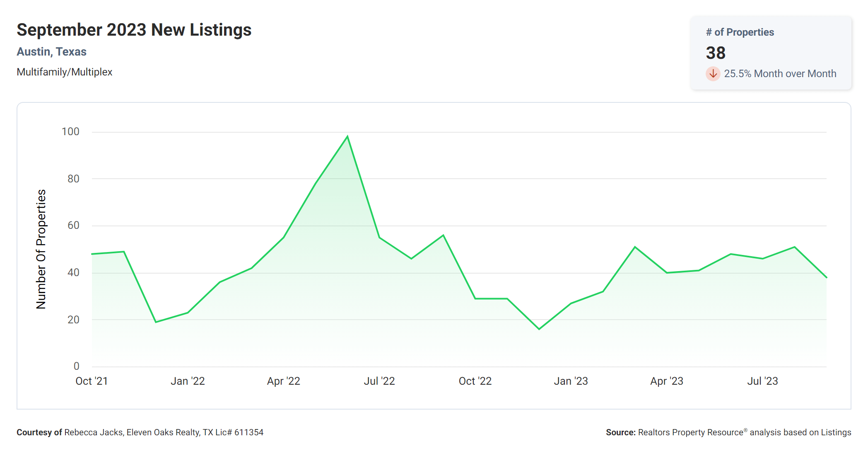Click the # of Properties card heading
Viewport: 868px width, 456px height.
[740, 32]
